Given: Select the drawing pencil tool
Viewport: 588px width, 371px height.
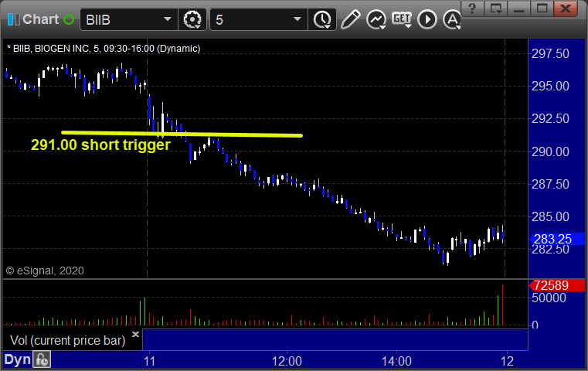Looking at the screenshot, I should (350, 19).
